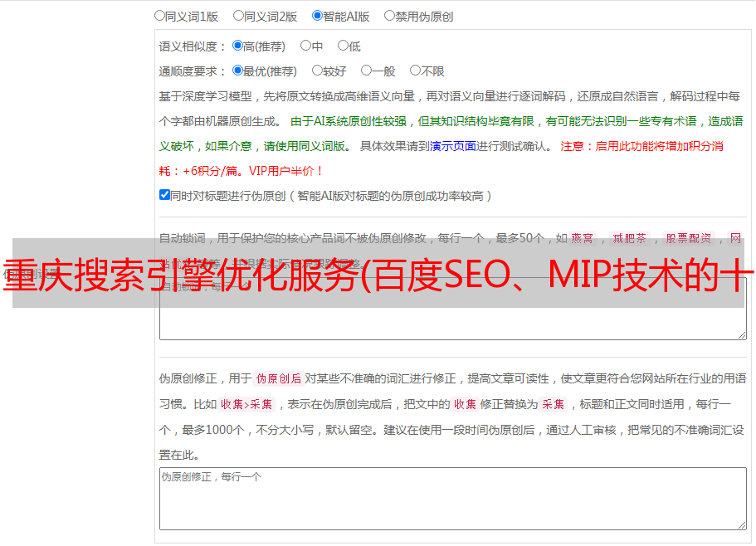Click the 收集>采集 example tag
This screenshot has width=756, height=546.
246,404
